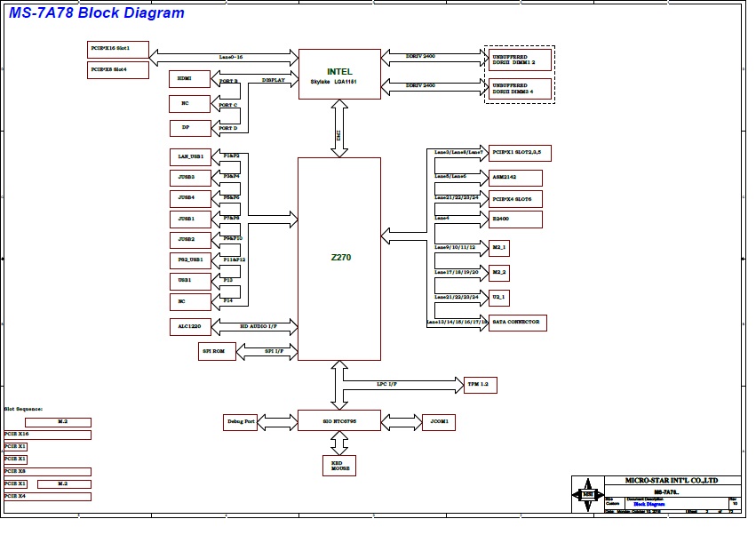
Task: Select 'PCIE X16' bar in Slot Sequence
Action: [x=47, y=435]
